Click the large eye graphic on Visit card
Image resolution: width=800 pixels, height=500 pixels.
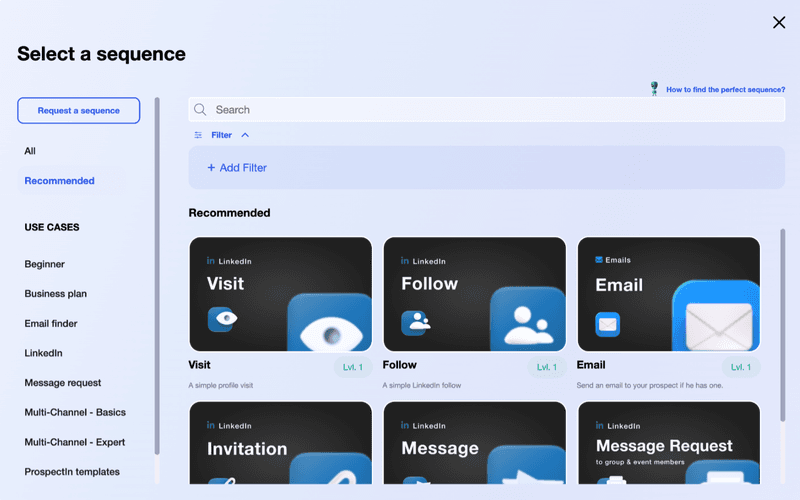[x=330, y=323]
